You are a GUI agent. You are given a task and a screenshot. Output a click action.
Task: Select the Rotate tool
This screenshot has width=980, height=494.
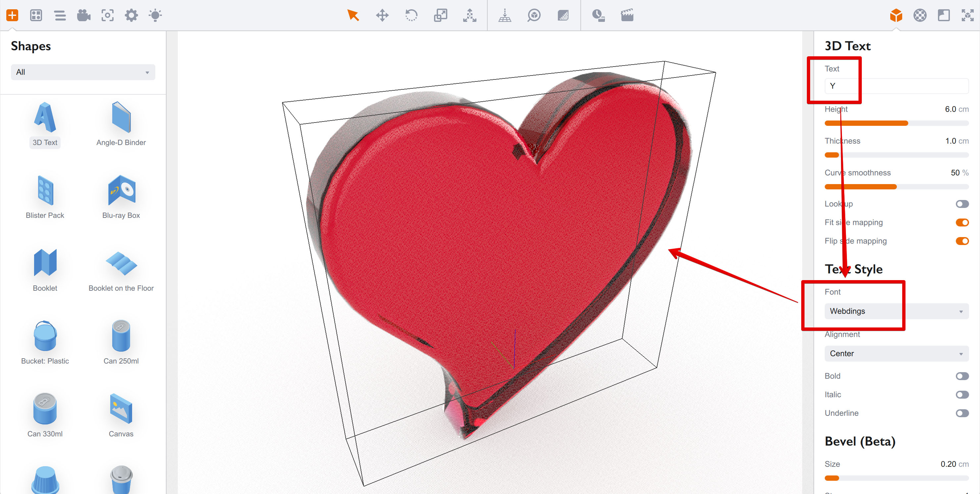point(411,16)
